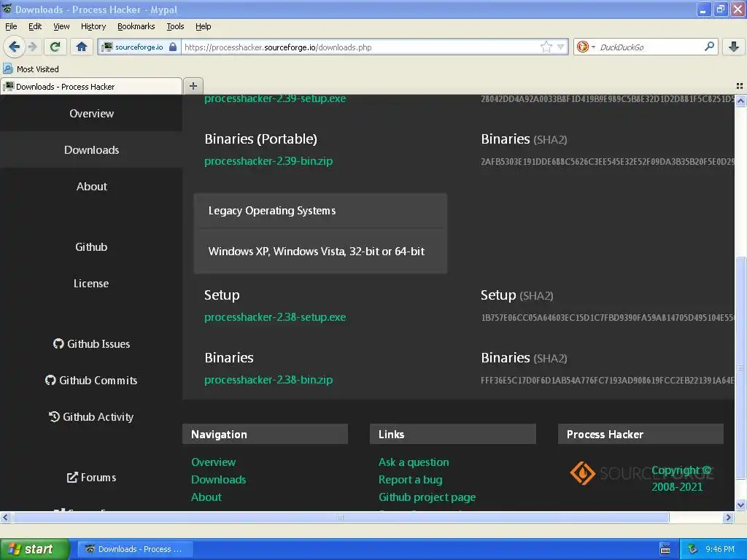Screen dimensions: 747x560
Task: Click the sourceforge.io site identity icon
Action: pyautogui.click(x=108, y=47)
